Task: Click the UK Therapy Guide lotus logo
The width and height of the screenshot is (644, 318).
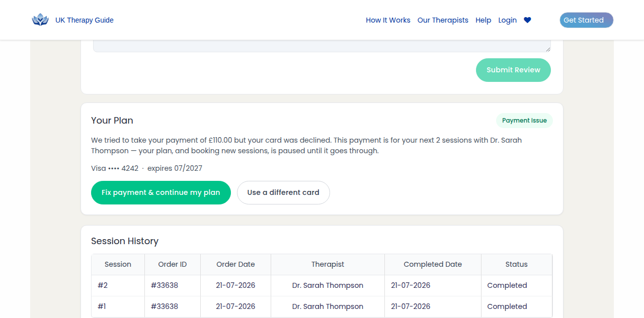Action: pos(40,20)
